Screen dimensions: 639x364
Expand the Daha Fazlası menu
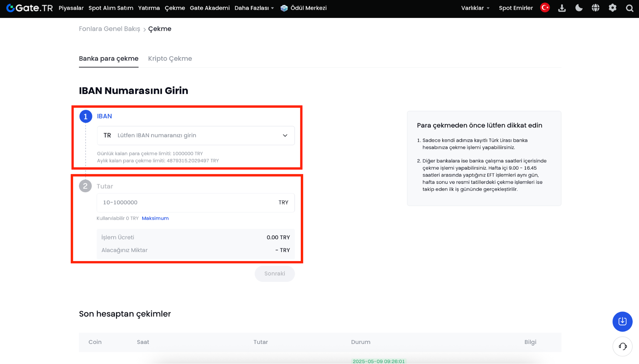point(254,8)
